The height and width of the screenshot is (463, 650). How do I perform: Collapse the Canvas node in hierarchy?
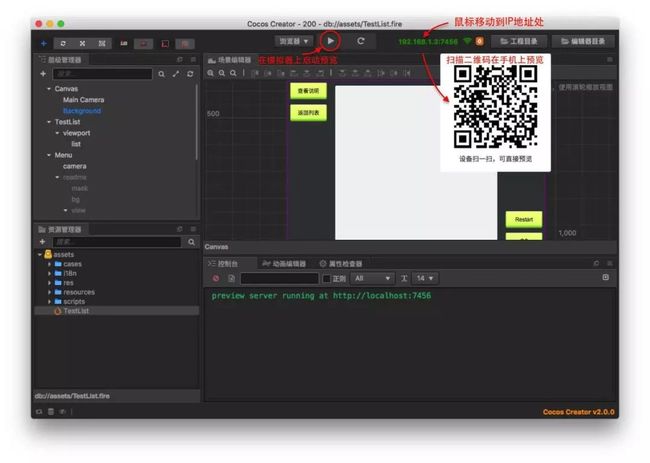(49, 89)
